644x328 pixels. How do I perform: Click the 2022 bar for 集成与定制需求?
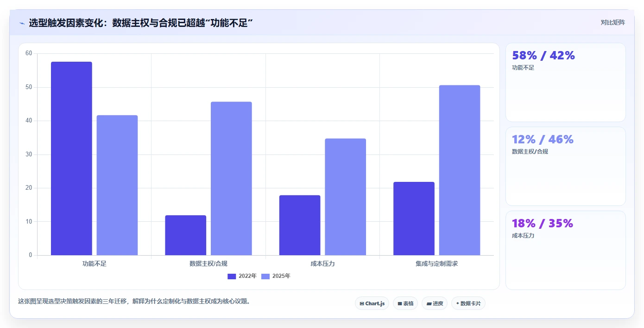click(414, 219)
